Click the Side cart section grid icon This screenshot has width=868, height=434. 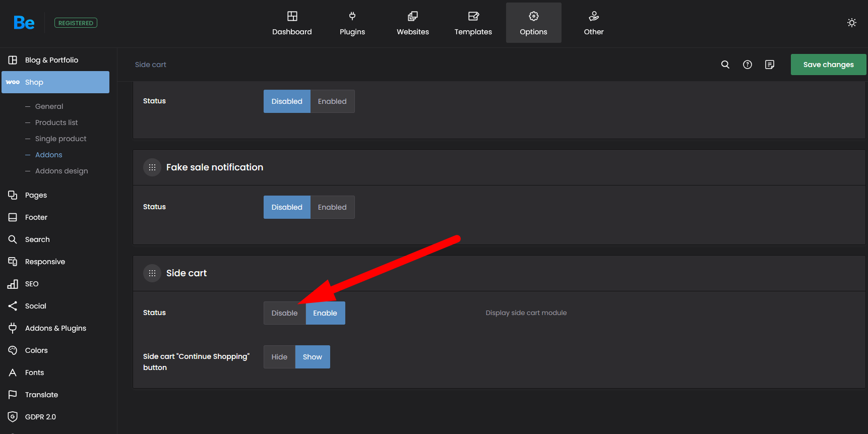point(152,273)
